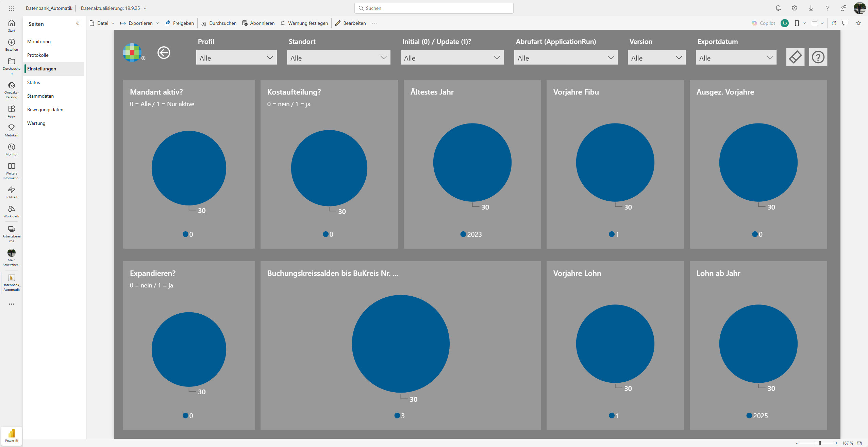The image size is (868, 447).
Task: Collapse the Seiten pane
Action: tap(78, 23)
